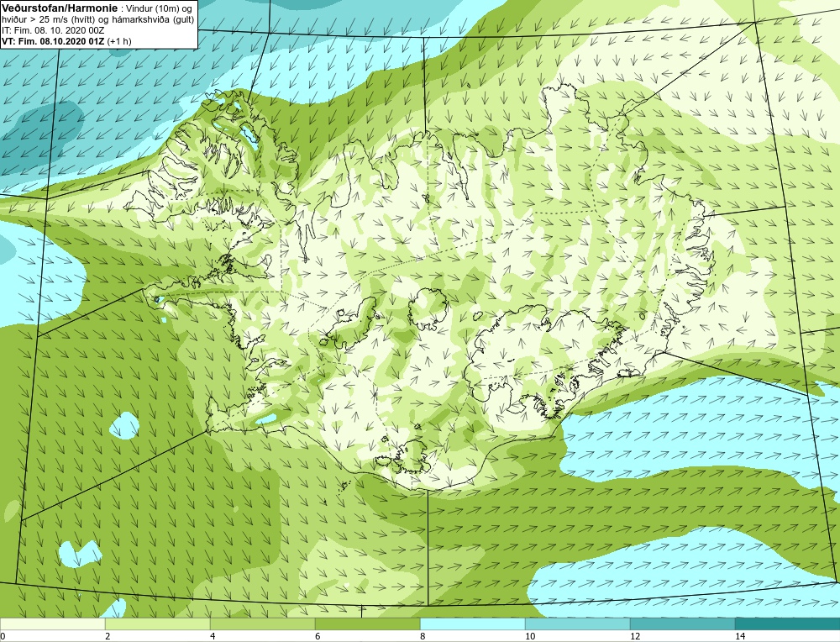
Task: Click the 6–8 m/s darker green legend swatch
Action: coord(368,624)
